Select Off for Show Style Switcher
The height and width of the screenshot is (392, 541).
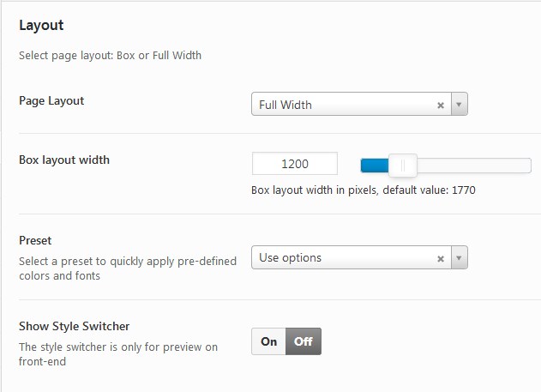304,341
